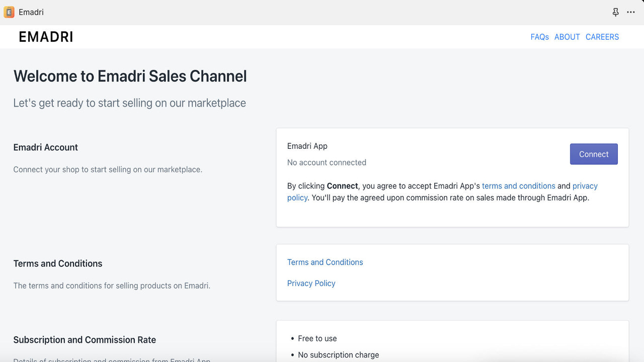This screenshot has height=362, width=644.
Task: Click the Welcome to Emadri Sales Channel heading
Action: pyautogui.click(x=130, y=76)
